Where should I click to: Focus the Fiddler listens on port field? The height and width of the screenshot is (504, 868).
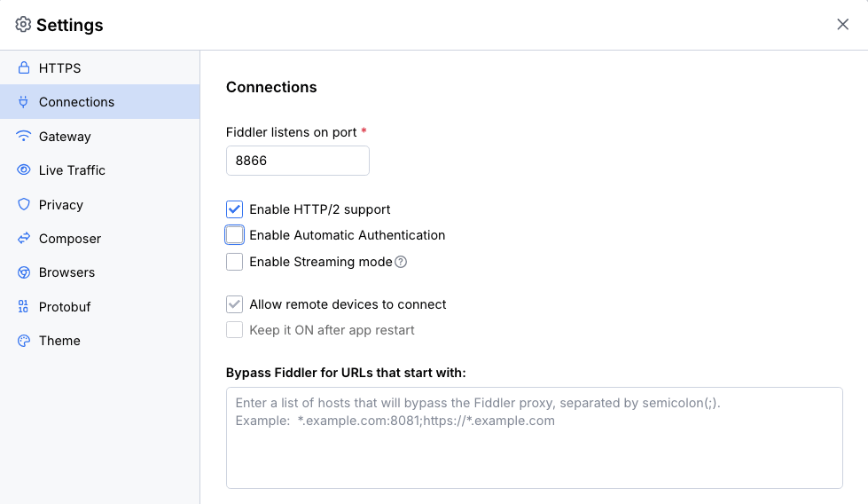pyautogui.click(x=298, y=161)
